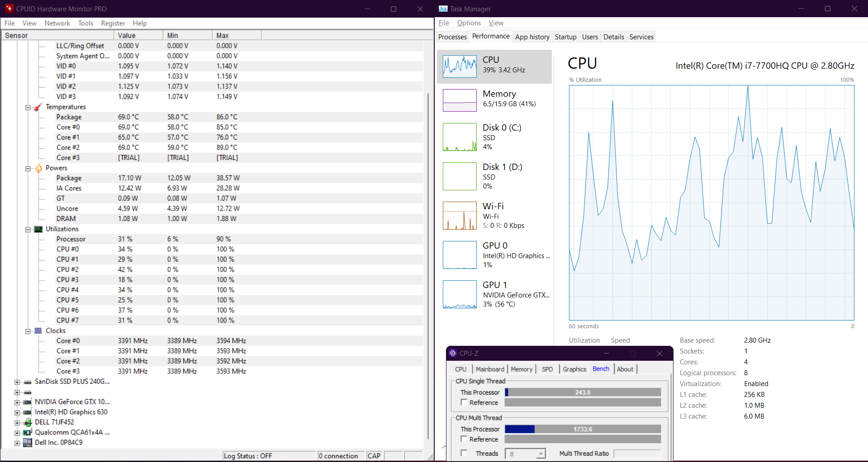The width and height of the screenshot is (868, 462).
Task: Tick the Single Thread Reference checkbox in CPU-Z
Action: pyautogui.click(x=464, y=402)
